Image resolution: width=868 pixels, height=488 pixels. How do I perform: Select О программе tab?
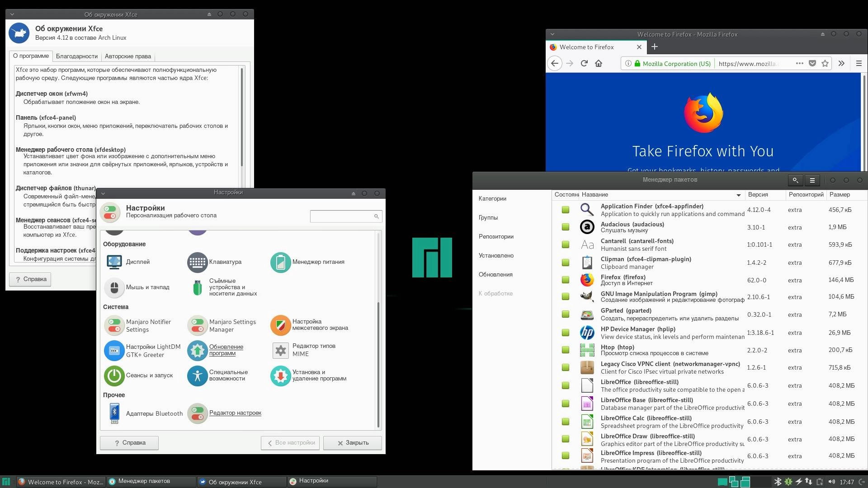pyautogui.click(x=31, y=56)
